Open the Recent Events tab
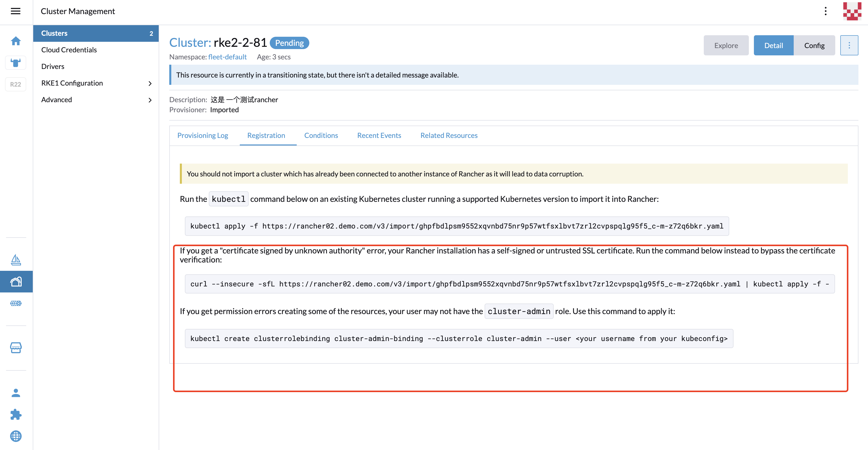Image resolution: width=868 pixels, height=450 pixels. click(x=379, y=135)
